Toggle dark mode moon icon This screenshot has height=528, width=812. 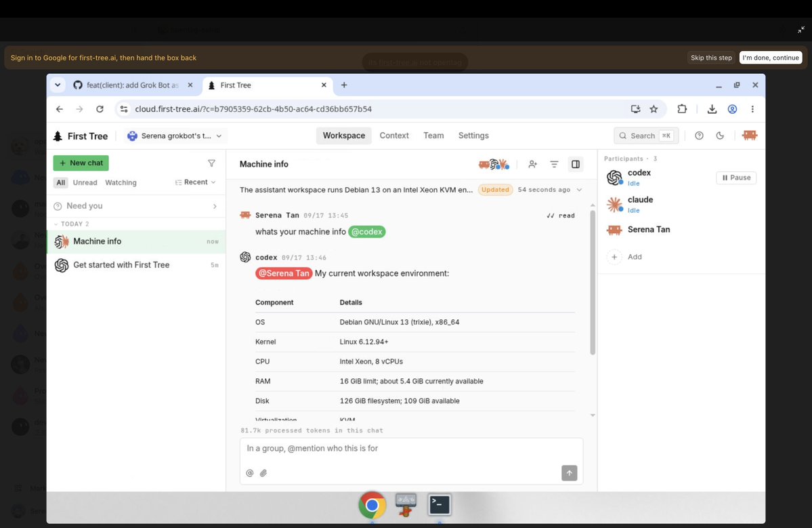pyautogui.click(x=720, y=136)
